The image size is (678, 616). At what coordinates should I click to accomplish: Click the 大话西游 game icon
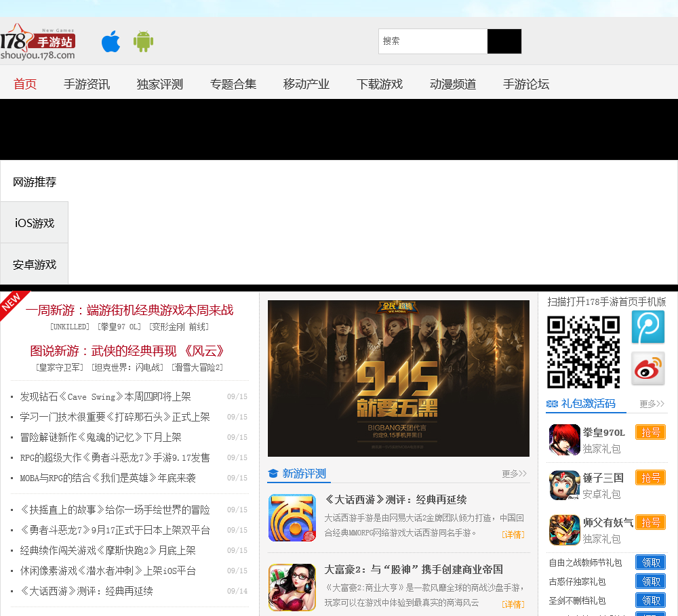click(x=292, y=518)
